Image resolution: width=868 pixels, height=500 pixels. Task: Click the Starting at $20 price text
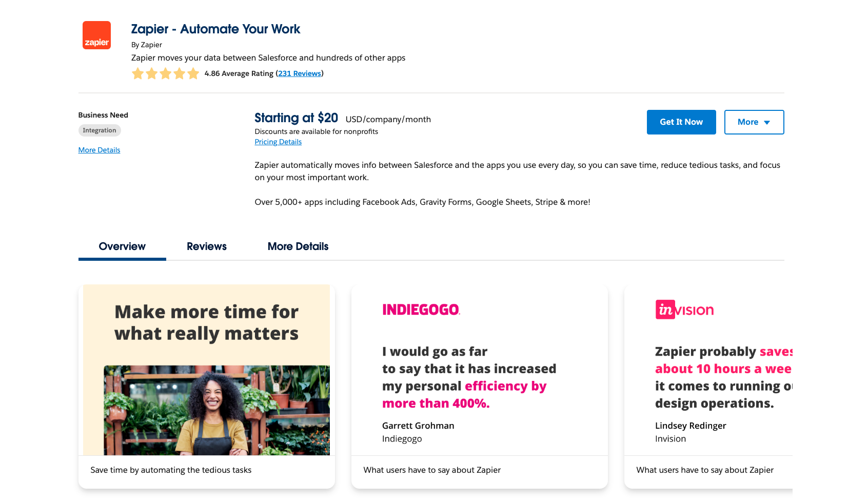pos(296,118)
